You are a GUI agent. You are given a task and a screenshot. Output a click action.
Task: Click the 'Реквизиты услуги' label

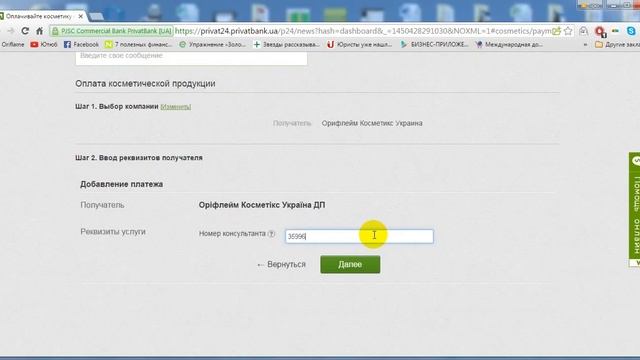113,232
